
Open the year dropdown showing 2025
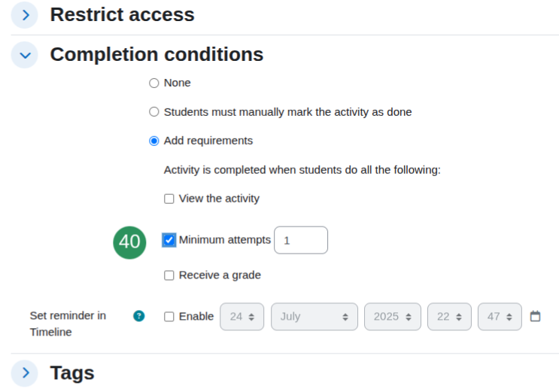tap(393, 317)
